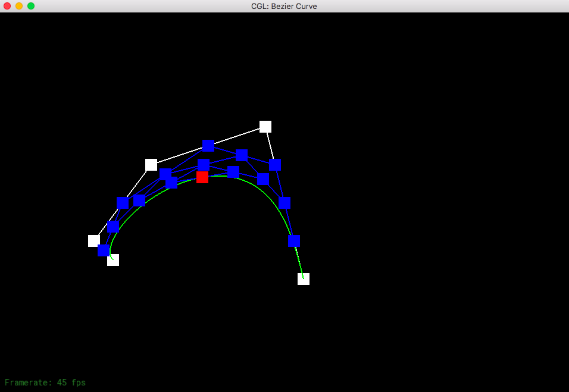This screenshot has height=392, width=569.
Task: Click the 'Framerate: 45 fps' text
Action: (45, 382)
